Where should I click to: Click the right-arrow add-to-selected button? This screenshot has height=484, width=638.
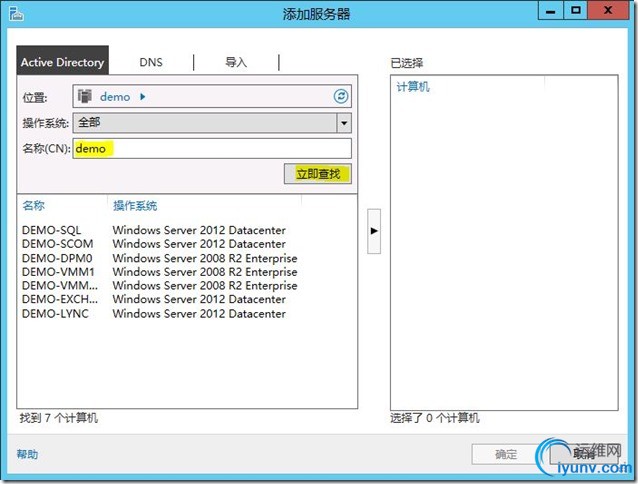(374, 231)
